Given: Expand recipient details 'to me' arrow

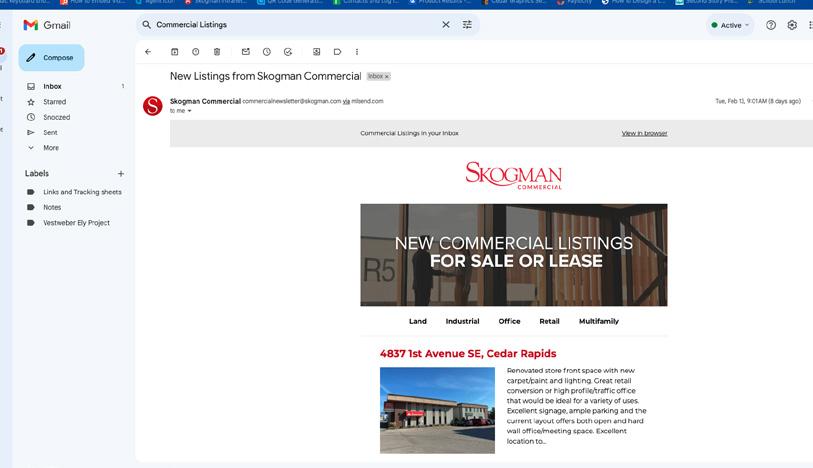Looking at the screenshot, I should (x=189, y=111).
